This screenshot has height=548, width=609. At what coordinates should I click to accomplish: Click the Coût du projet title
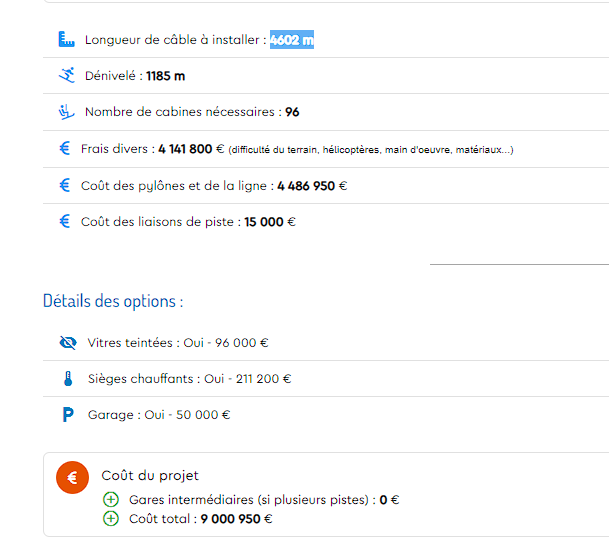pos(150,475)
